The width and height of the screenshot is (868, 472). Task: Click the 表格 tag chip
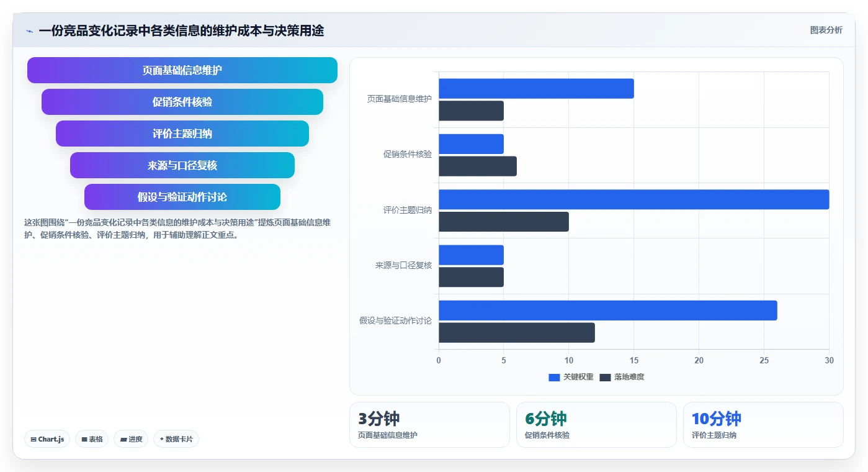click(92, 439)
